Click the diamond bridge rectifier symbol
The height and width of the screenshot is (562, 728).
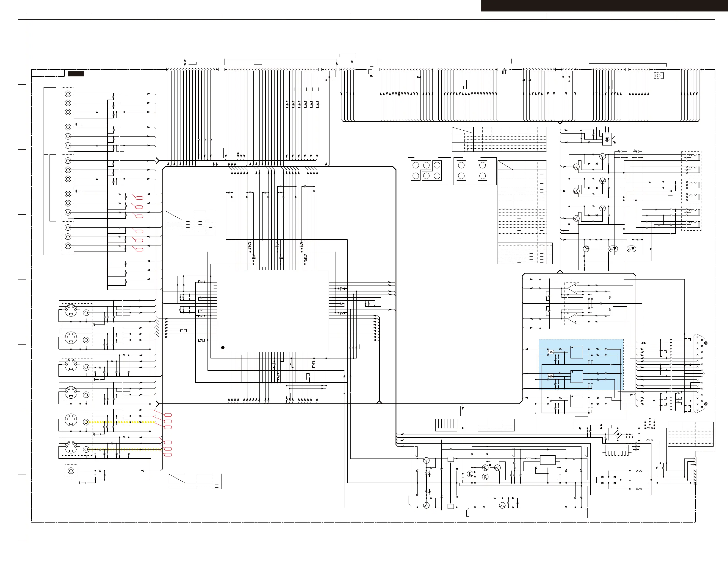click(x=618, y=434)
